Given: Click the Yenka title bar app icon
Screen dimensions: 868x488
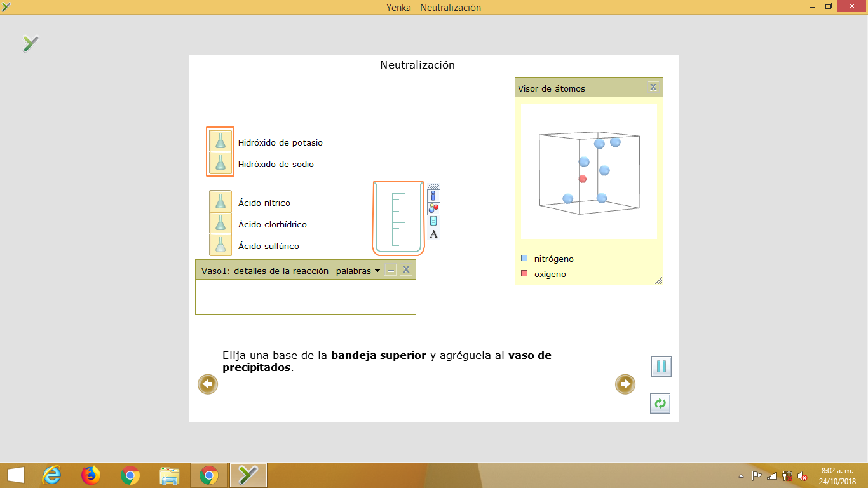Looking at the screenshot, I should point(6,7).
